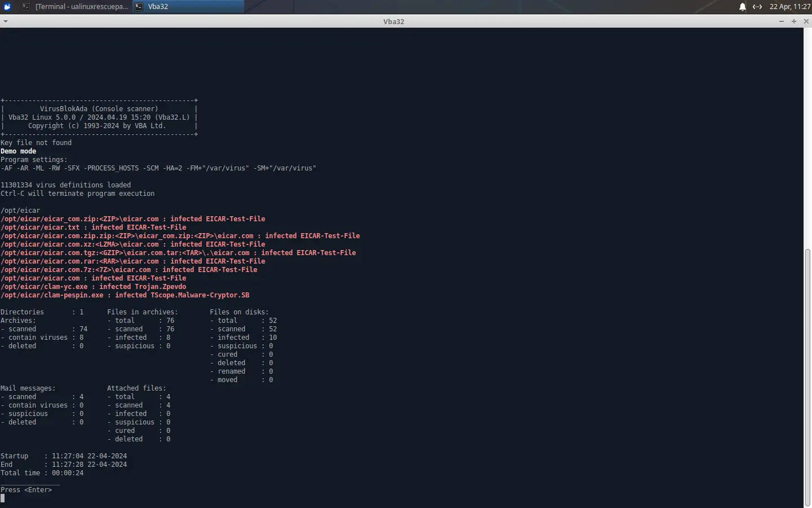Click the 'Copyright (c) 1993-2024 by VBA Ltd.' line
The height and width of the screenshot is (508, 812).
point(97,126)
